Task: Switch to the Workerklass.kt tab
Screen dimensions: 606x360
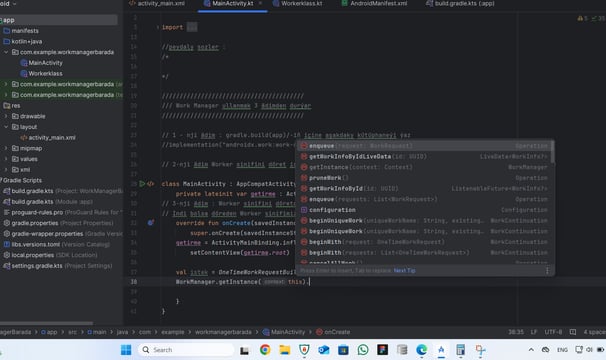Action: [x=297, y=3]
